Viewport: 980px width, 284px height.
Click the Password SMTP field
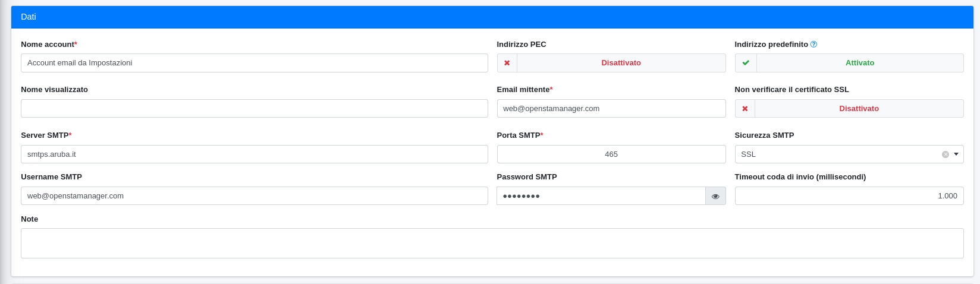pos(601,196)
